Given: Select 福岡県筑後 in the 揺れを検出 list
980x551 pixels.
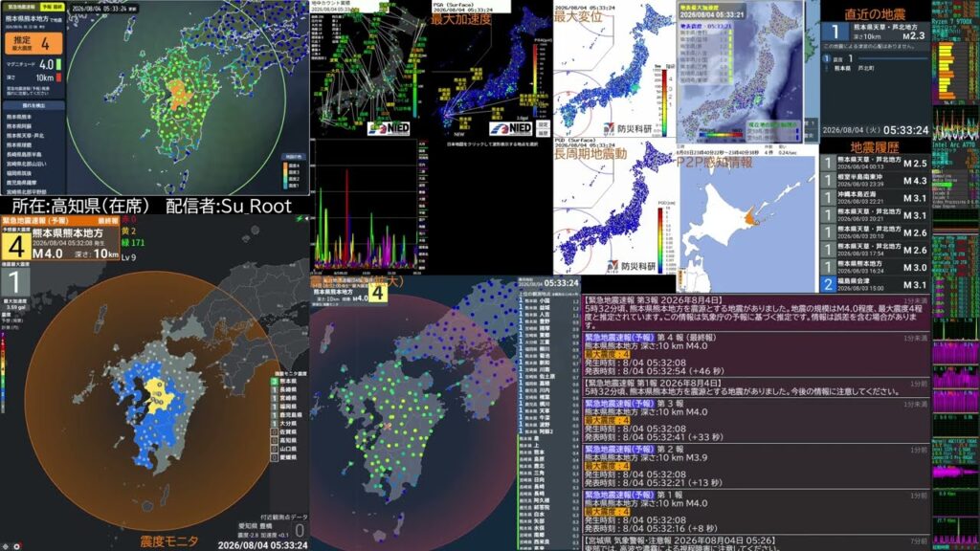Looking at the screenshot, I should (19, 173).
